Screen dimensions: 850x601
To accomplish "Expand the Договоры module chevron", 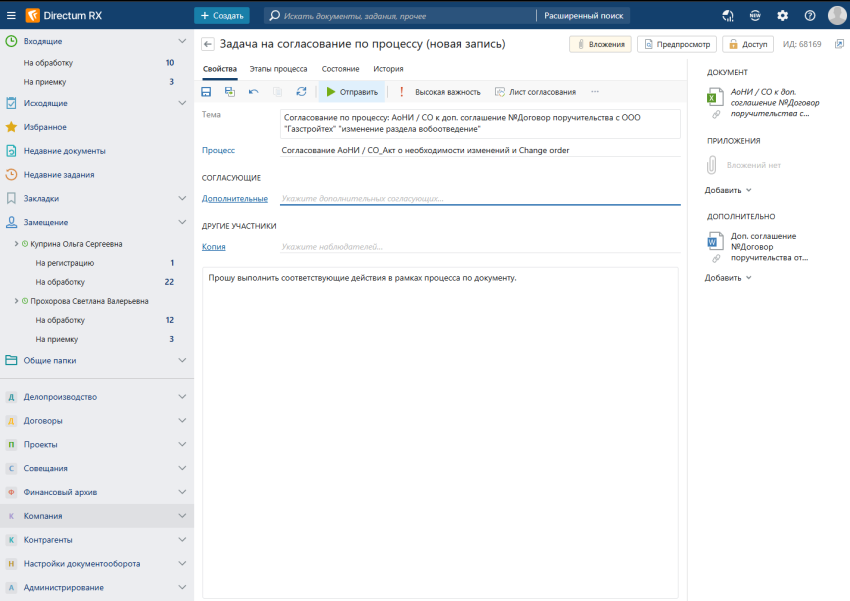I will (x=182, y=421).
